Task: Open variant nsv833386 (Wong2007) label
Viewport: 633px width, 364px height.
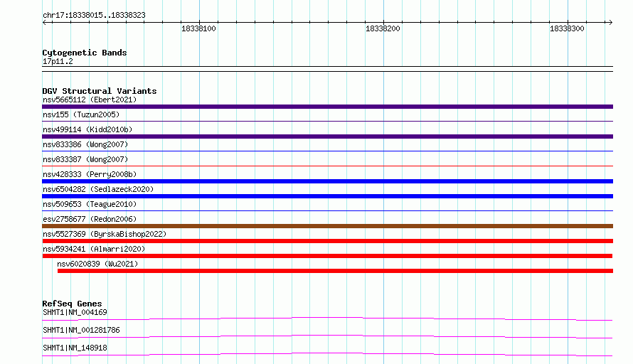Action: [x=85, y=144]
